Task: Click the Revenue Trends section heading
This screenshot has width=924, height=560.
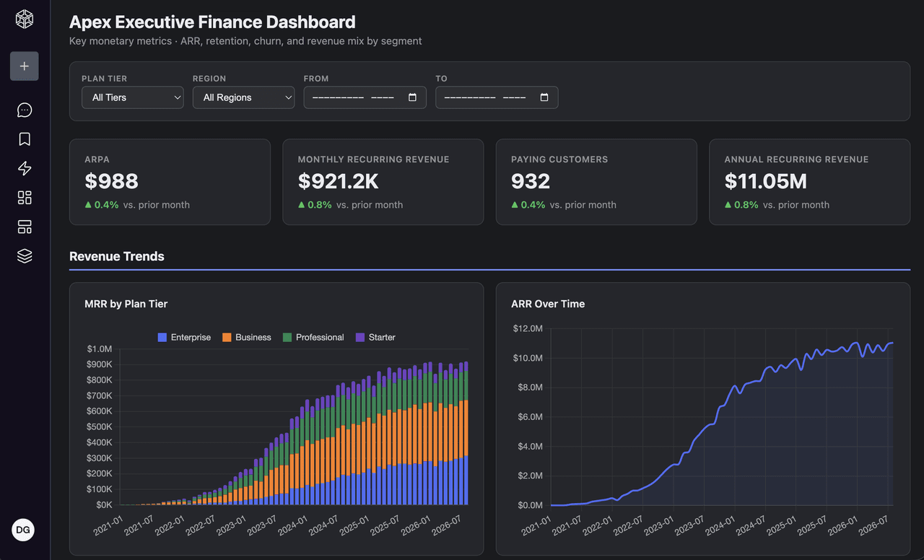Action: (x=117, y=256)
